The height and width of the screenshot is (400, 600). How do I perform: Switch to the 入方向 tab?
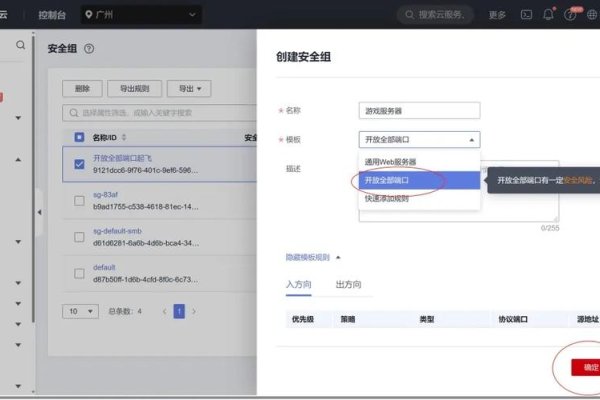click(x=298, y=284)
